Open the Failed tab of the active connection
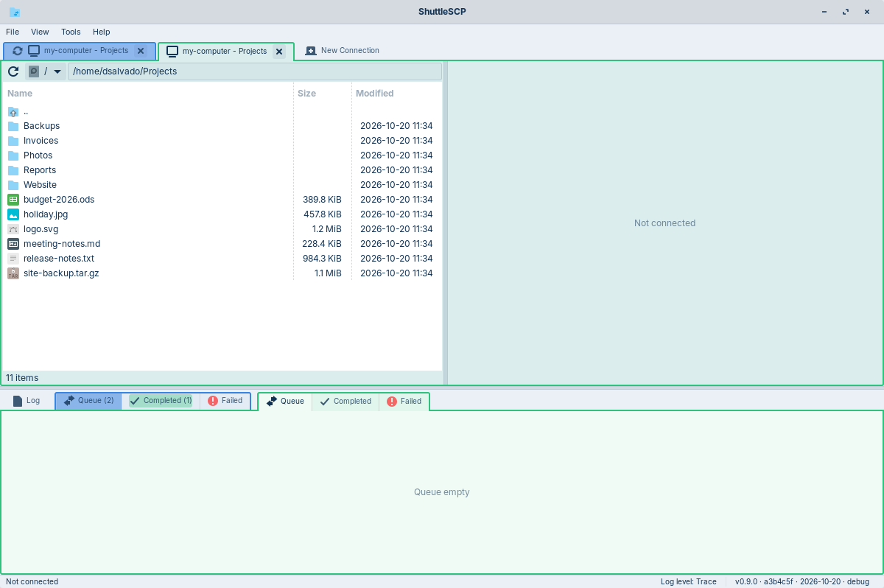Image resolution: width=884 pixels, height=588 pixels. [404, 402]
